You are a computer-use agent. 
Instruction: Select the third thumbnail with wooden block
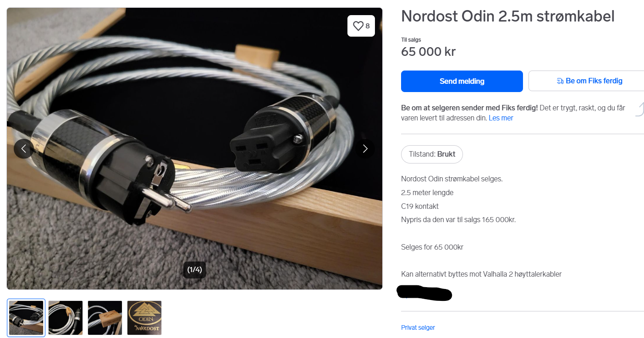(105, 318)
